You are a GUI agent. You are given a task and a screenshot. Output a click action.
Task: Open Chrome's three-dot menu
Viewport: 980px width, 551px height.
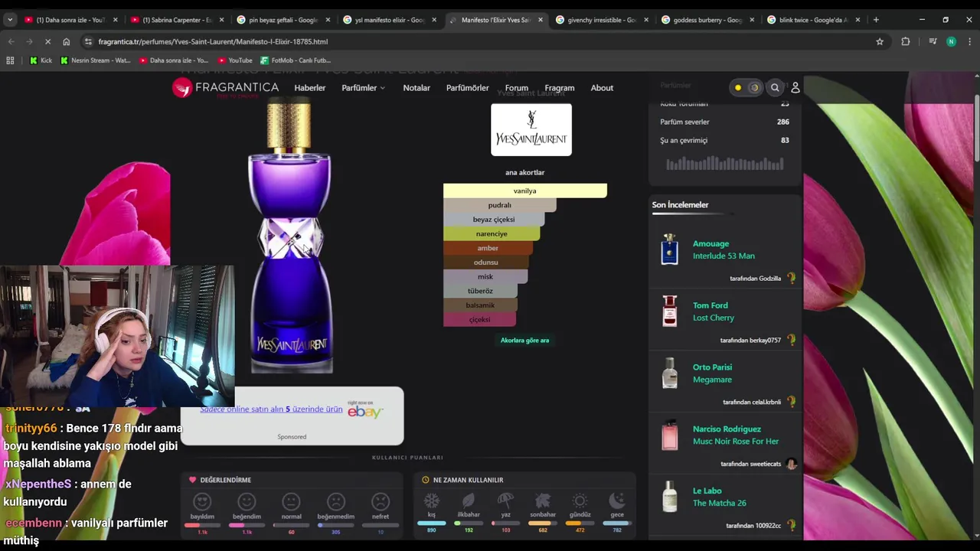[x=969, y=41]
